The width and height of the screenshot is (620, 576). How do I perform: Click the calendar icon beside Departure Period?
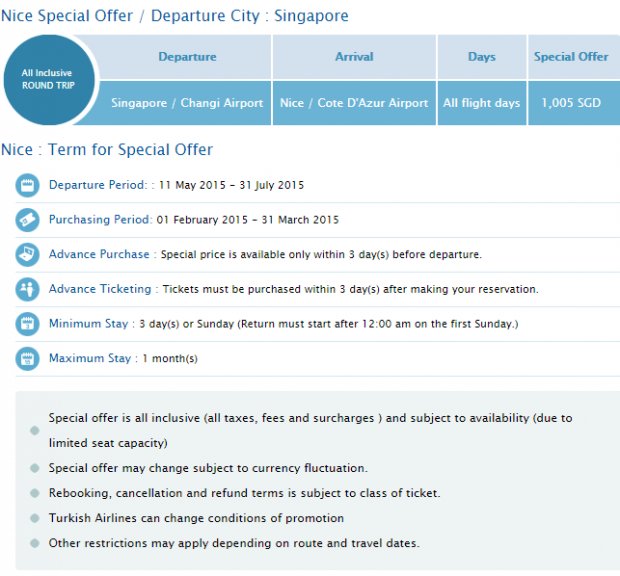pyautogui.click(x=27, y=185)
